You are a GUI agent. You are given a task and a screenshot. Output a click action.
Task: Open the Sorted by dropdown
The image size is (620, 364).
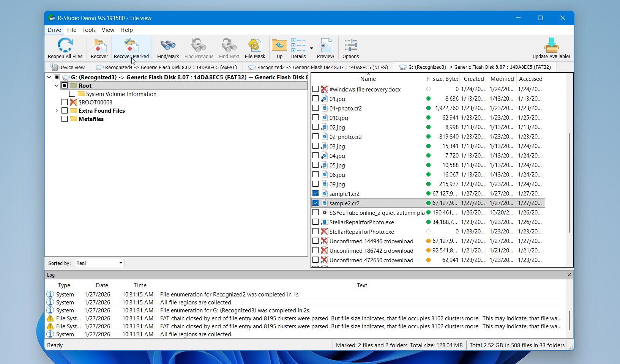tap(99, 263)
